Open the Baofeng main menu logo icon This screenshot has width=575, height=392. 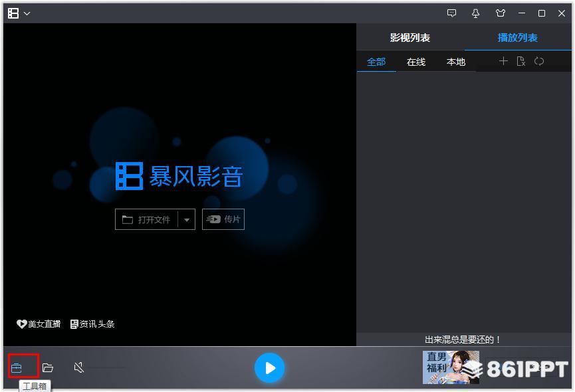[x=13, y=13]
